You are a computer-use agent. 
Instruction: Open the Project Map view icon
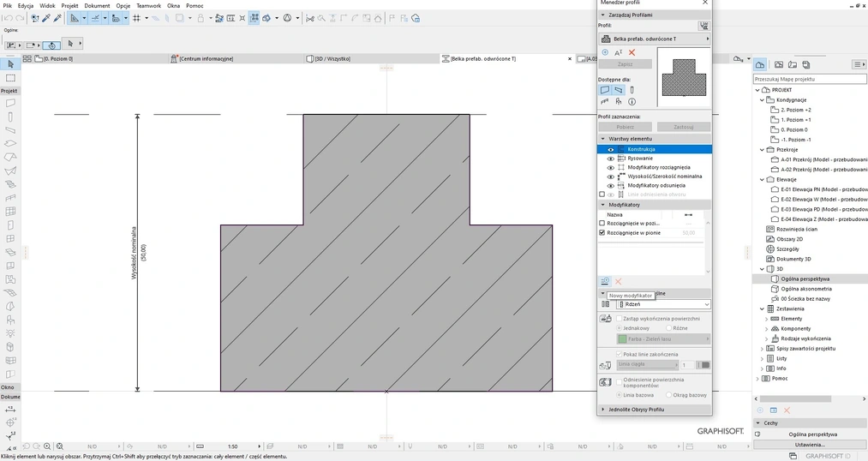coord(760,65)
